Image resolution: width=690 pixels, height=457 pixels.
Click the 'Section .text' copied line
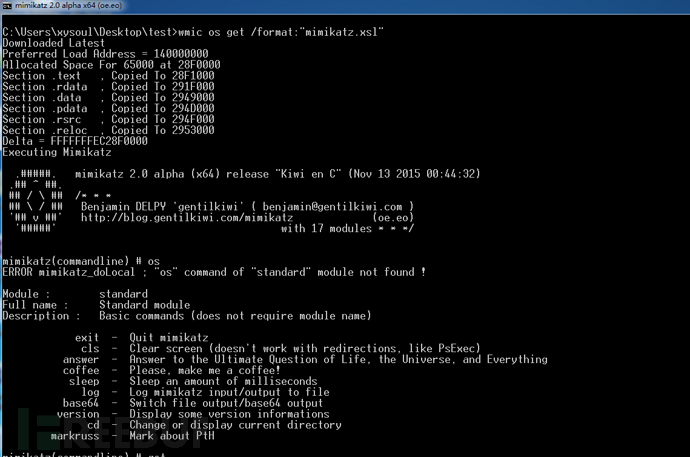click(x=108, y=76)
